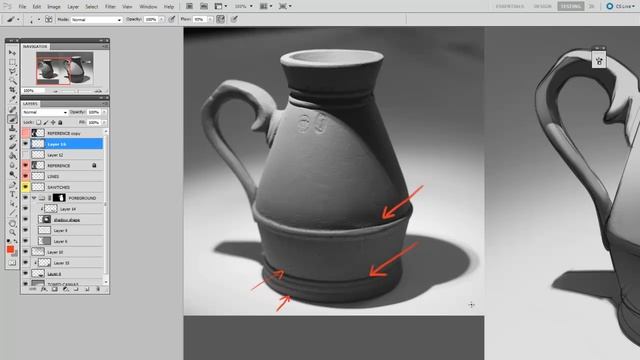Select the Pen tool
The image size is (640, 360).
click(12, 185)
